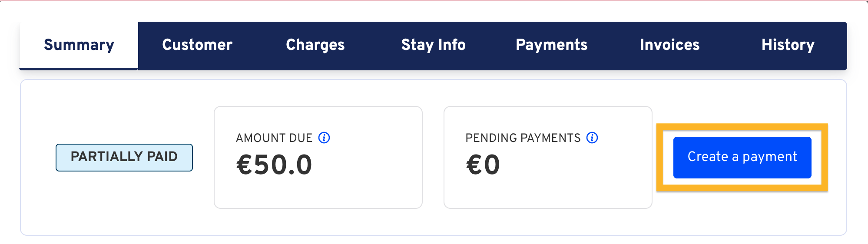This screenshot has height=244, width=868.
Task: Select the €50.0 amount due value
Action: coord(274,165)
